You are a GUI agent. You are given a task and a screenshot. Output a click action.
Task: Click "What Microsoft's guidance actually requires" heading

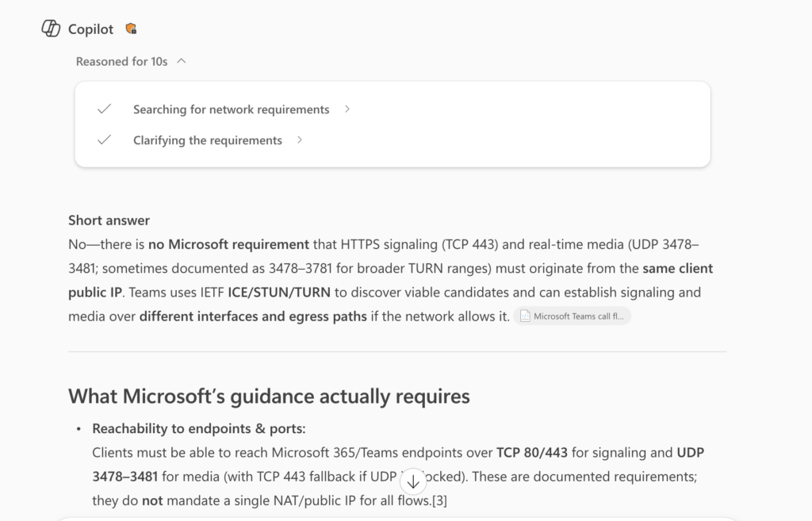pyautogui.click(x=269, y=396)
